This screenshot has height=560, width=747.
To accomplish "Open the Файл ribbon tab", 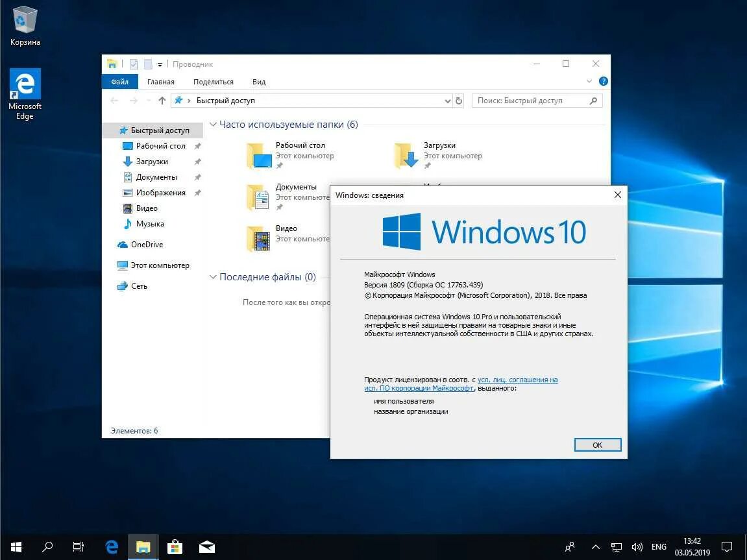I will pyautogui.click(x=119, y=82).
